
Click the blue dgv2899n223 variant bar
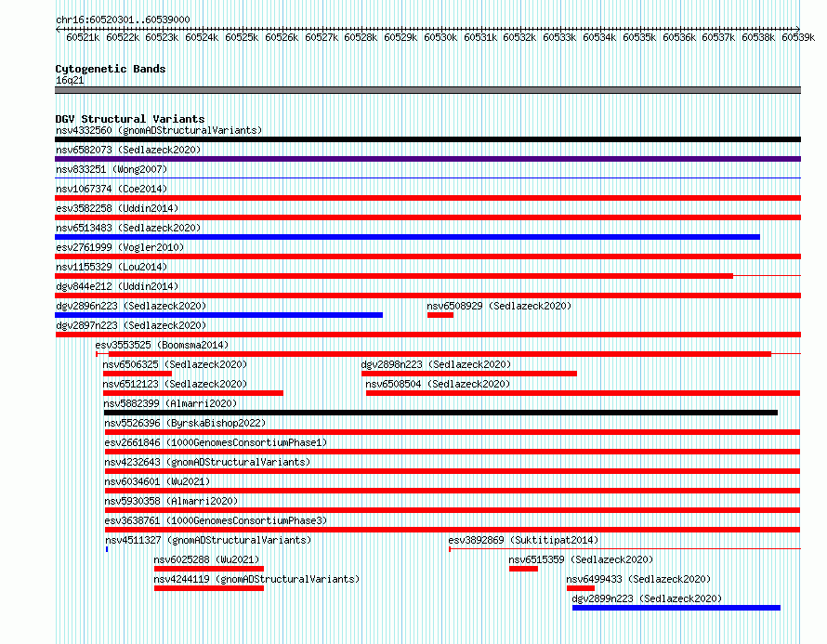(676, 608)
